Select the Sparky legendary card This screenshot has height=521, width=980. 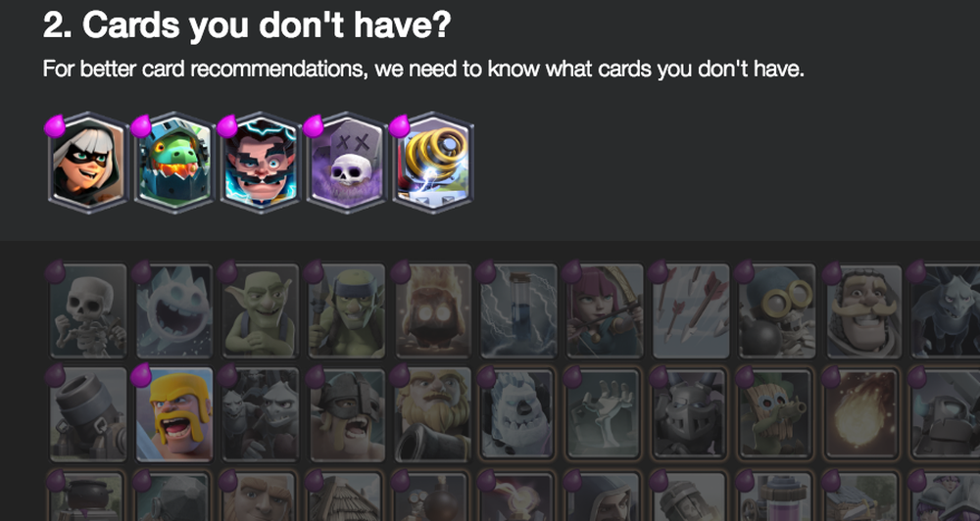(x=433, y=163)
